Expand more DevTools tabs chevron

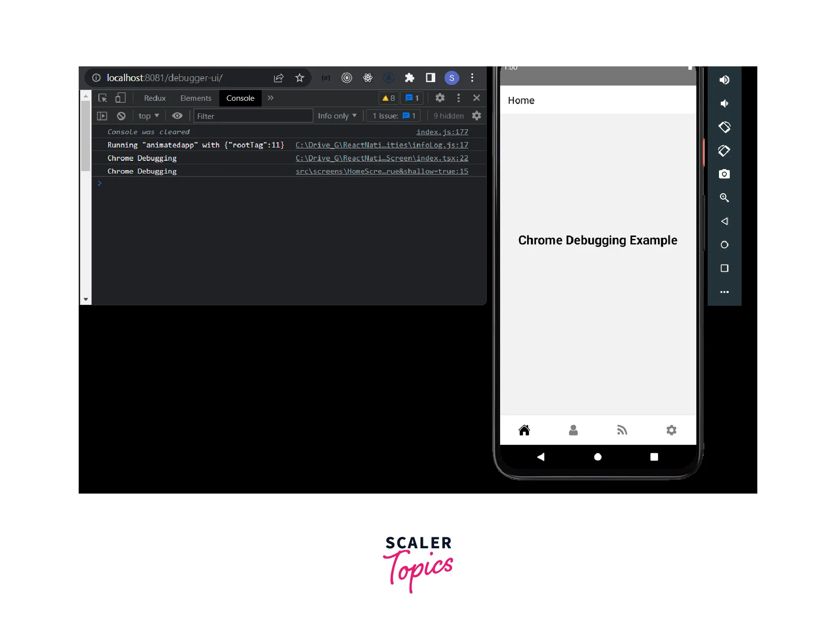pyautogui.click(x=270, y=98)
